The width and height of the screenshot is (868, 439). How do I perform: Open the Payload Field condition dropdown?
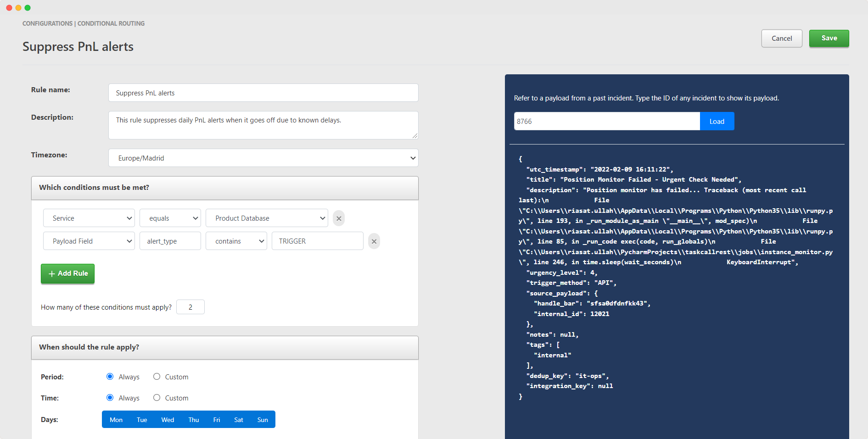[x=89, y=241]
